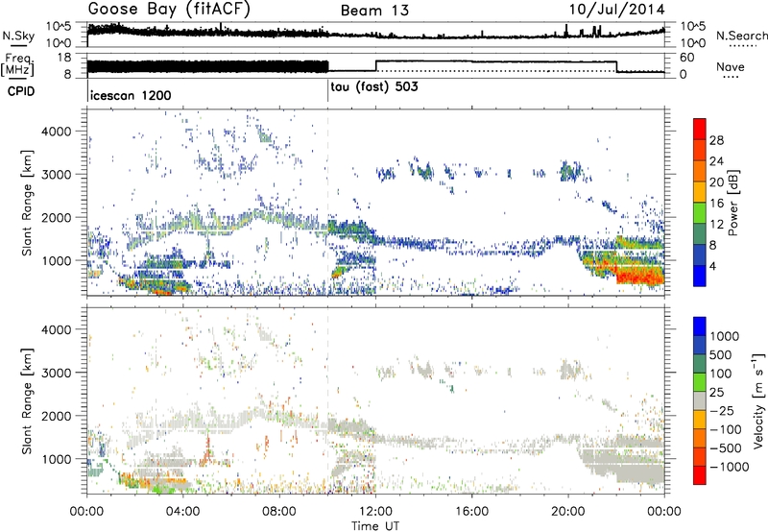The width and height of the screenshot is (768, 532).
Task: Click the '28' tick on Power scale
Action: click(716, 140)
